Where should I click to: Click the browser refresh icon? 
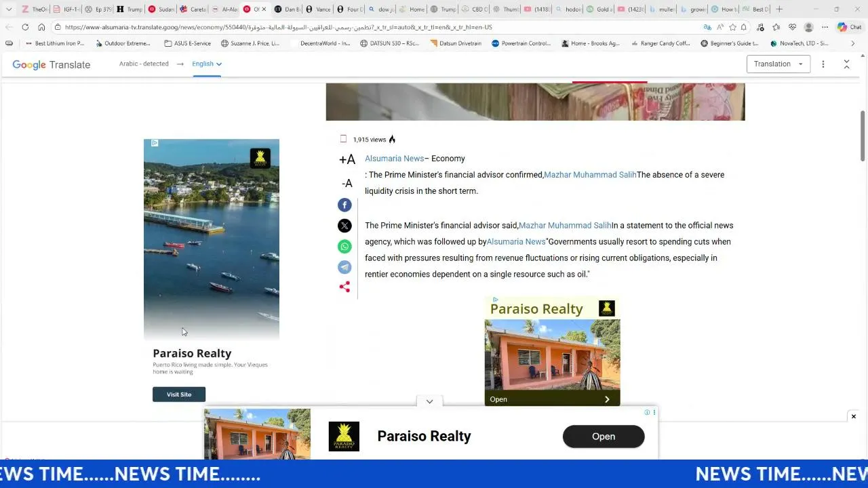(x=25, y=27)
